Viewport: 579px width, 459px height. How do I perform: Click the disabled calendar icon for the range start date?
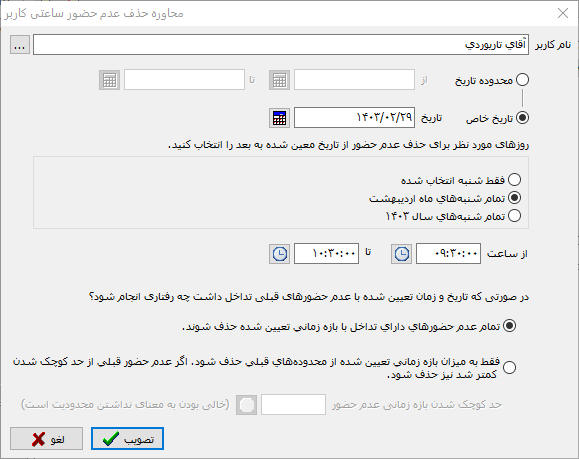point(279,80)
